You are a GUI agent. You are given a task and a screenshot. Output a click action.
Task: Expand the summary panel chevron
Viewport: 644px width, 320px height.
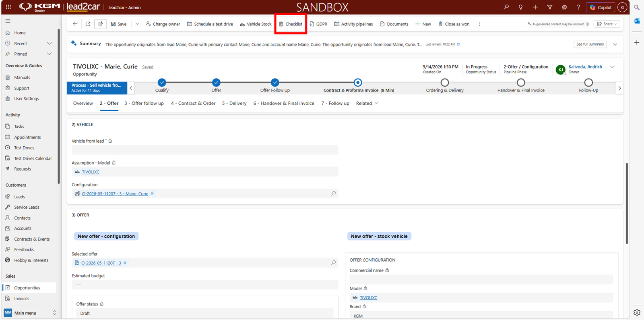[615, 44]
